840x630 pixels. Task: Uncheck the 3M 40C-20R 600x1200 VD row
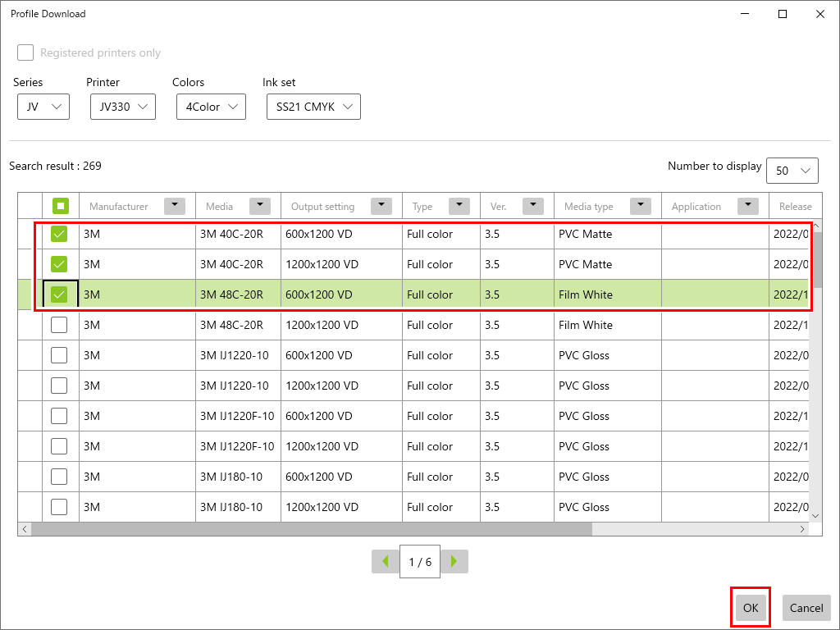coord(59,234)
